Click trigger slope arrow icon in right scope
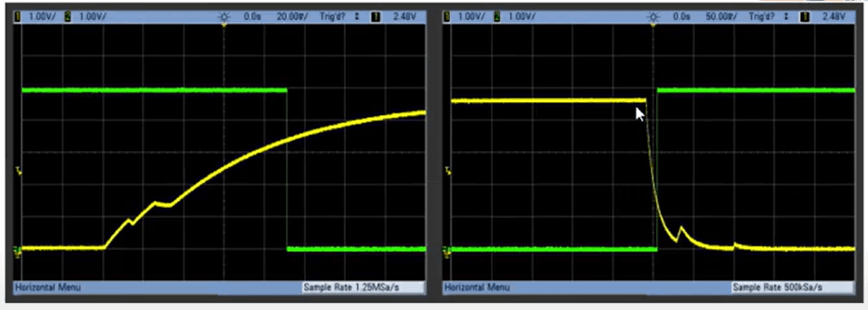 point(786,17)
